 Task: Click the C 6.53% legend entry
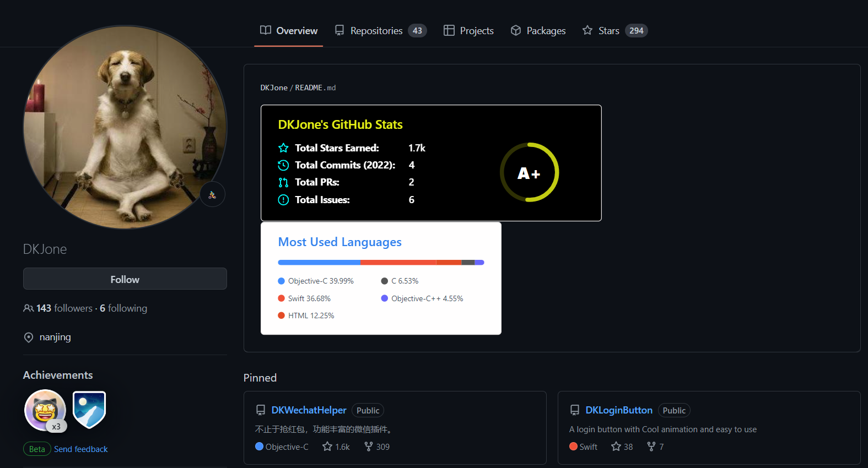(400, 281)
